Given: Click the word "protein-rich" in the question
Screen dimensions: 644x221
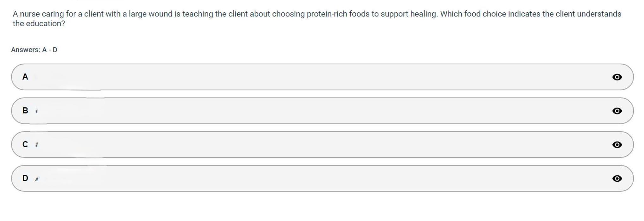Looking at the screenshot, I should pyautogui.click(x=327, y=14).
